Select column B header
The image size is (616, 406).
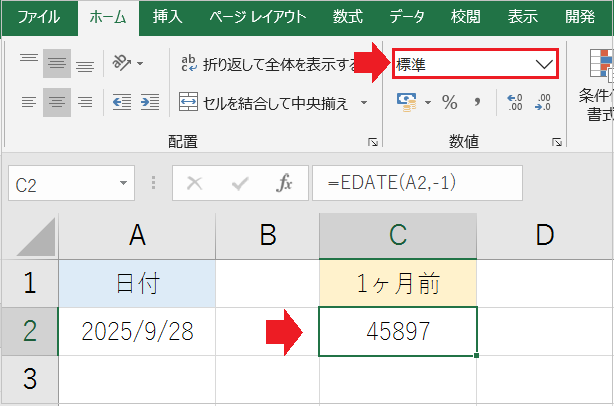click(268, 237)
